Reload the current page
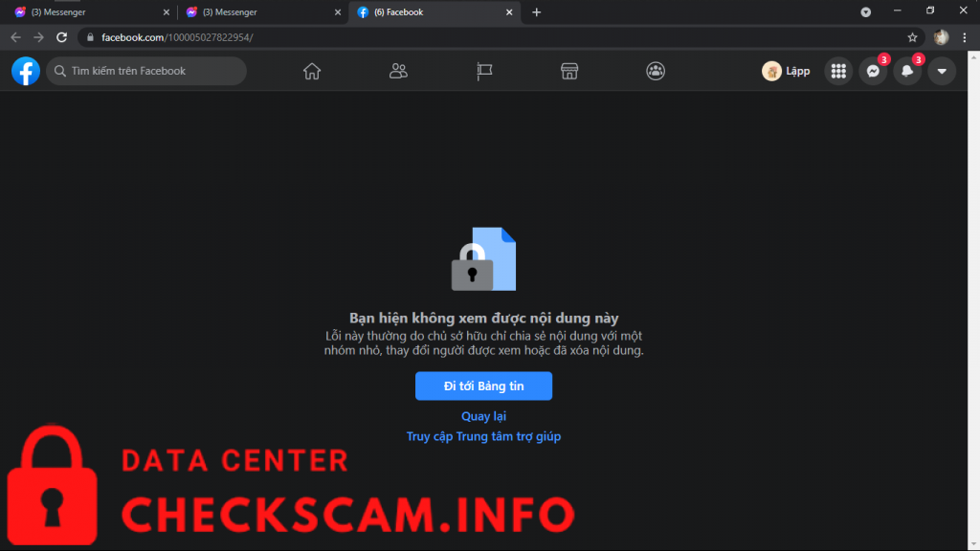 pyautogui.click(x=61, y=37)
